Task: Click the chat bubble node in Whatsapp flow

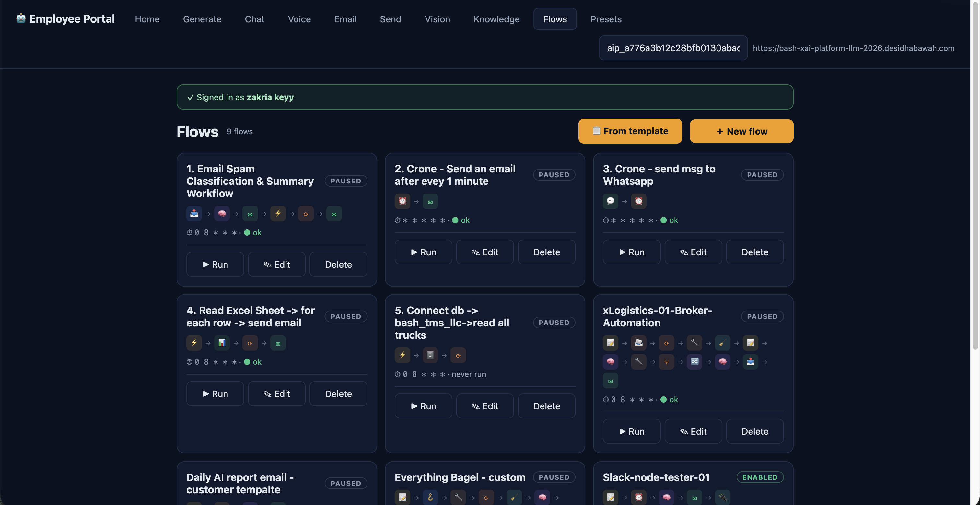Action: [611, 201]
